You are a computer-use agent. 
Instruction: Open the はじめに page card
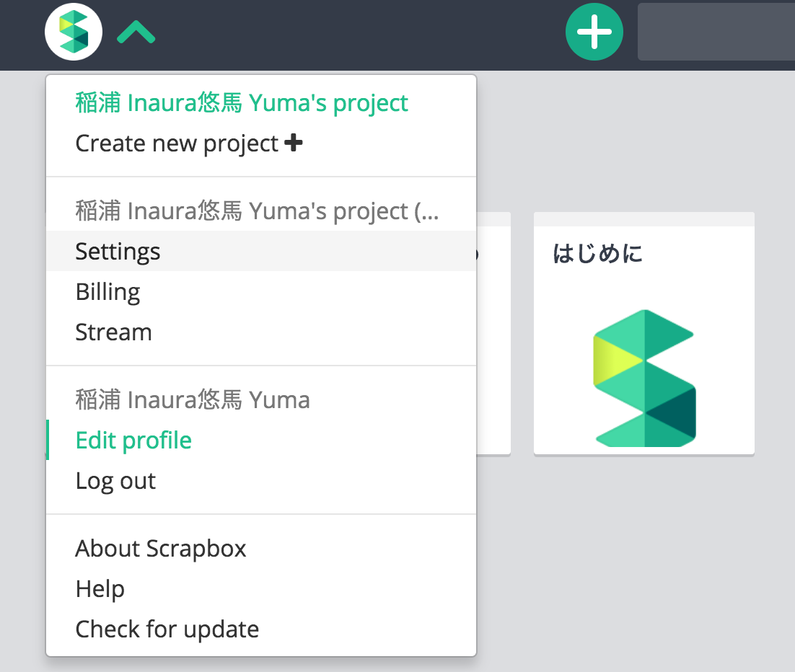tap(644, 333)
